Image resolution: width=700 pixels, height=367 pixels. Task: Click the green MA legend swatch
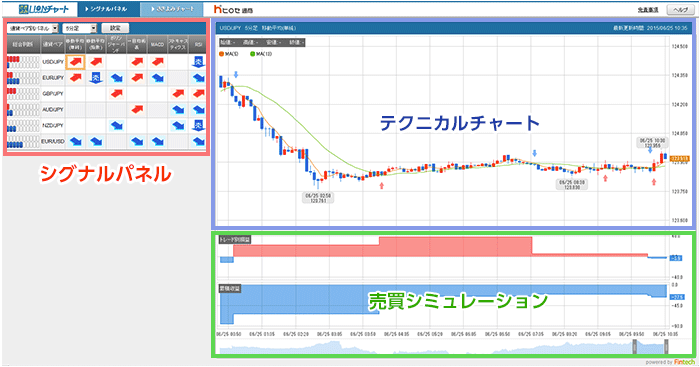(252, 54)
